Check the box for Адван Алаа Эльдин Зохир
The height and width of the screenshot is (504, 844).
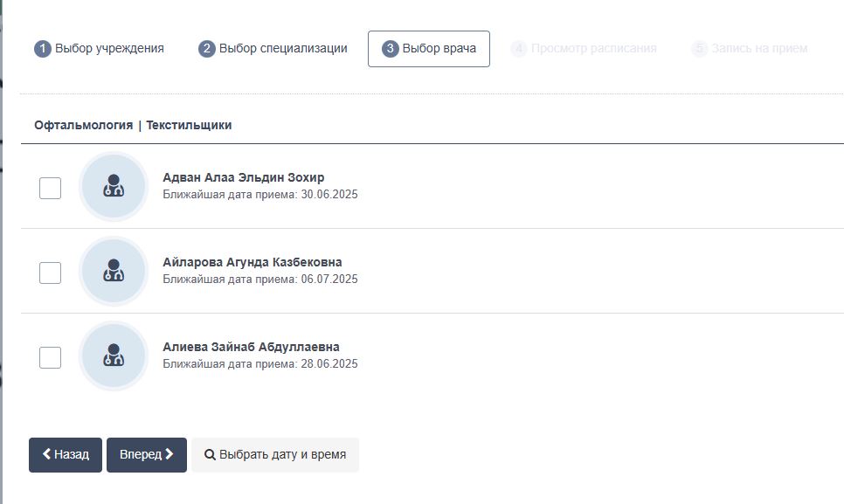[x=51, y=188]
